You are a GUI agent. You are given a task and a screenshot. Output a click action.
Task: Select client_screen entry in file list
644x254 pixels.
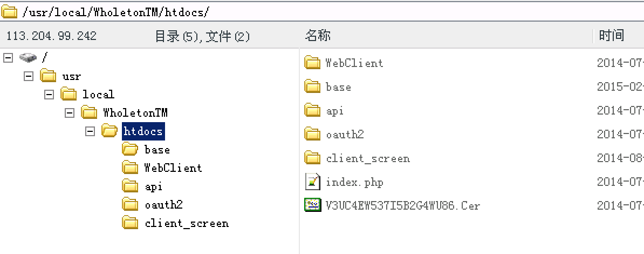[x=368, y=158]
